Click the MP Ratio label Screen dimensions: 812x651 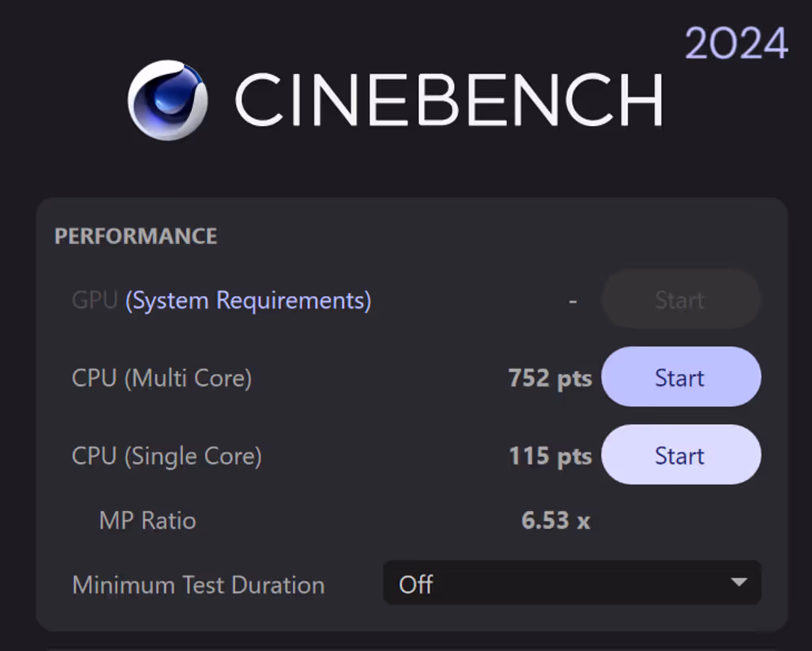[147, 521]
